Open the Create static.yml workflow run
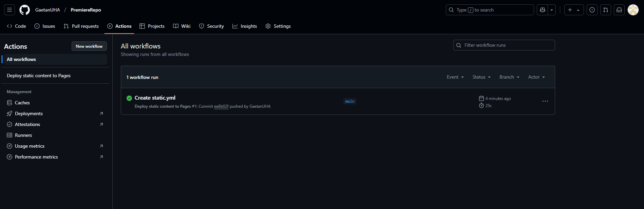644x209 pixels. point(155,98)
